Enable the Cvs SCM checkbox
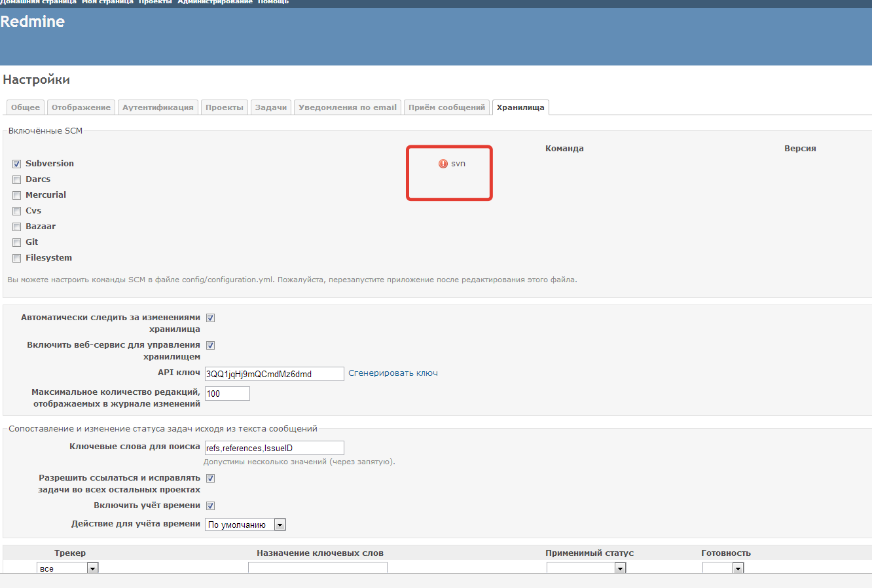 (x=17, y=211)
